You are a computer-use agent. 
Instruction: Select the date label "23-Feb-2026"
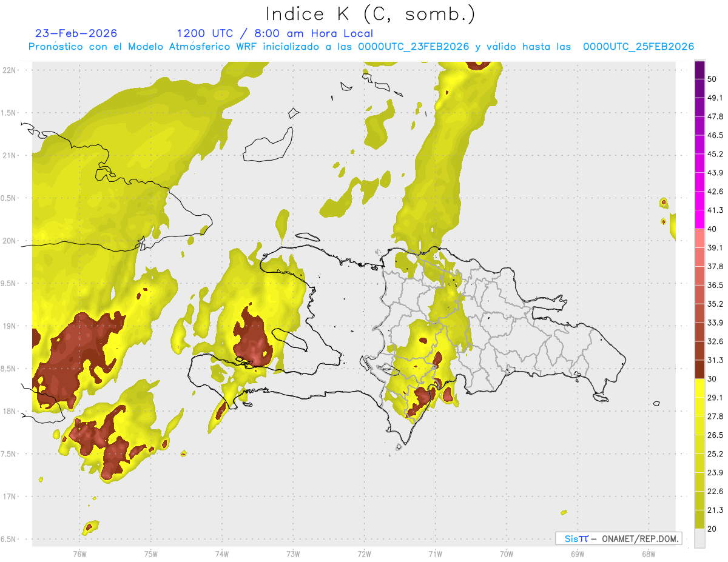coord(76,33)
